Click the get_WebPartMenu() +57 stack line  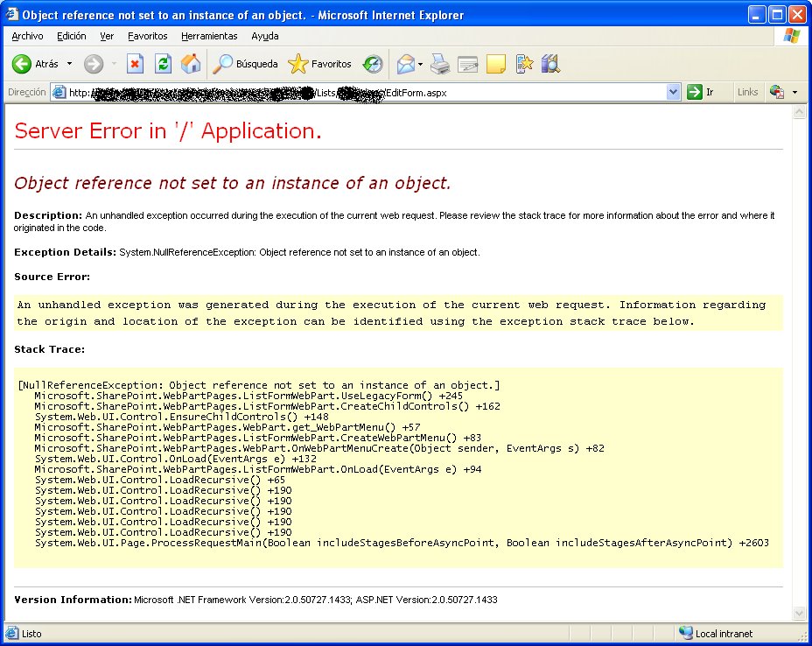(227, 427)
